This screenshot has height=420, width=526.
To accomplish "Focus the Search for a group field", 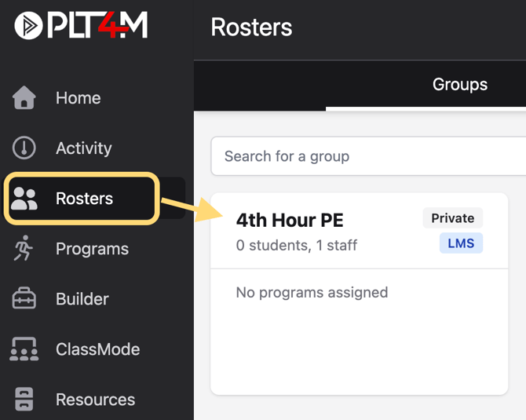I will click(x=368, y=156).
